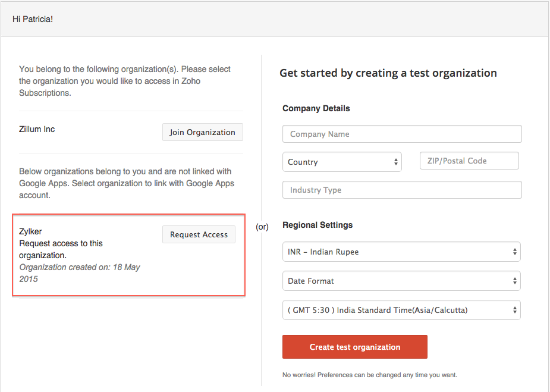Open the Date Format dropdown
The height and width of the screenshot is (392, 550).
(x=401, y=281)
